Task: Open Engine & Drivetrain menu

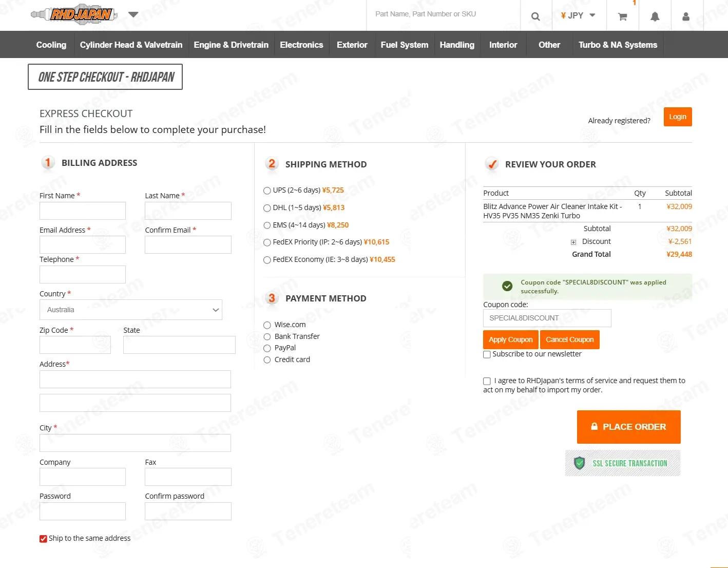Action: (231, 45)
